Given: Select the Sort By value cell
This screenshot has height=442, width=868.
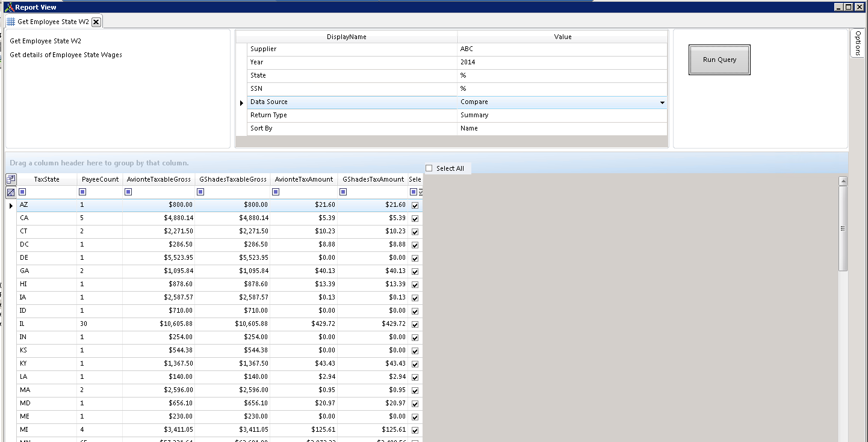Looking at the screenshot, I should point(562,129).
